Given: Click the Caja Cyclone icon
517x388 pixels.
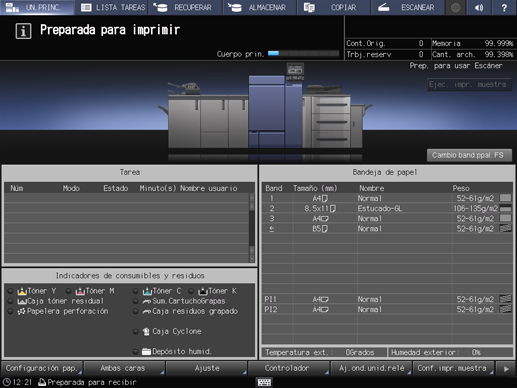Looking at the screenshot, I should coord(146,331).
